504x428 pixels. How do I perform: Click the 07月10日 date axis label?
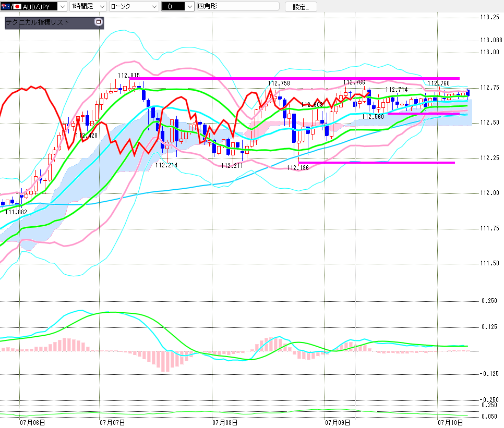450,423
